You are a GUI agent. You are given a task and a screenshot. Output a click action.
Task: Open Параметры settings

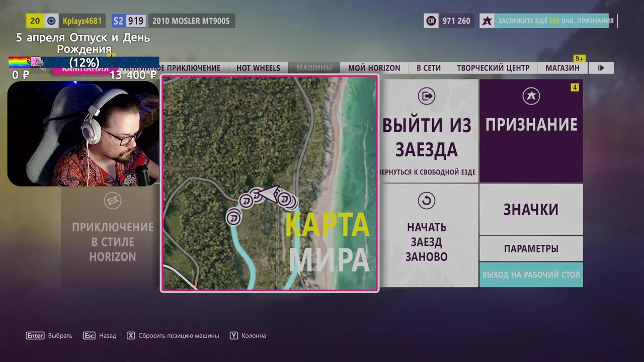pyautogui.click(x=531, y=248)
